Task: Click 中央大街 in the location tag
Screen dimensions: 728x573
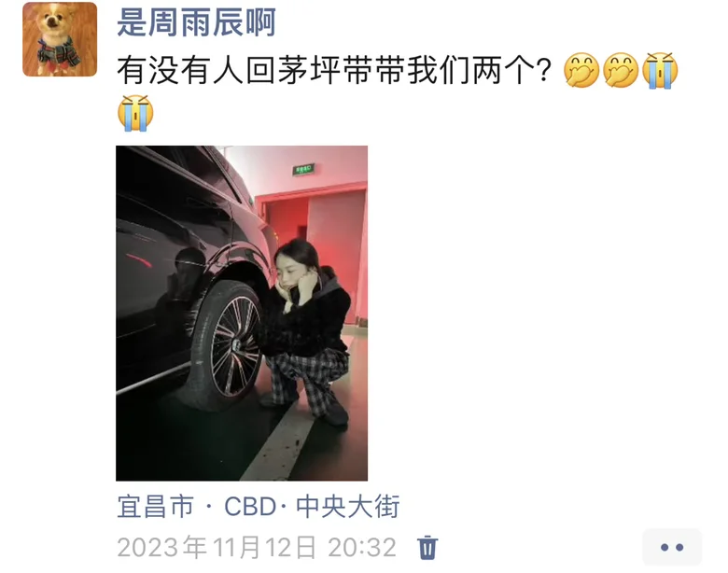Action: 348,506
